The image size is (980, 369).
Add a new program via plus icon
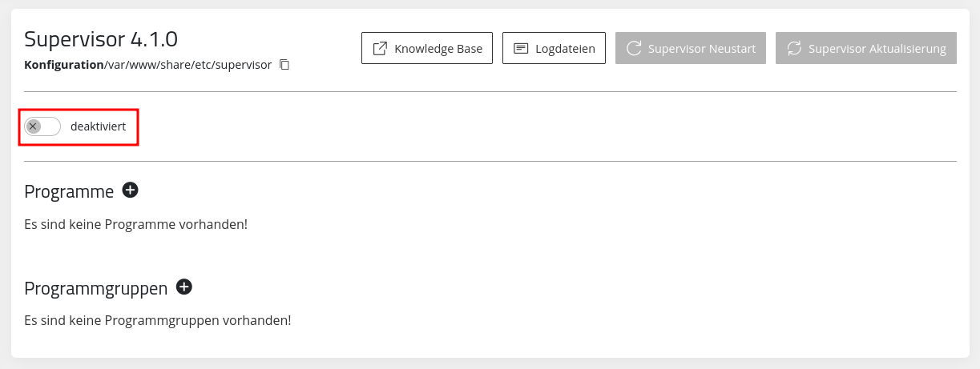[130, 191]
